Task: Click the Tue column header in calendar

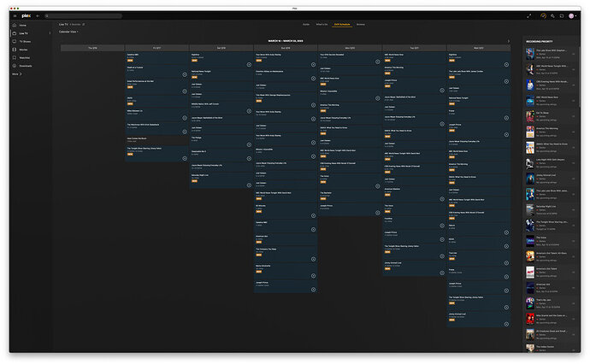Action: coord(414,48)
